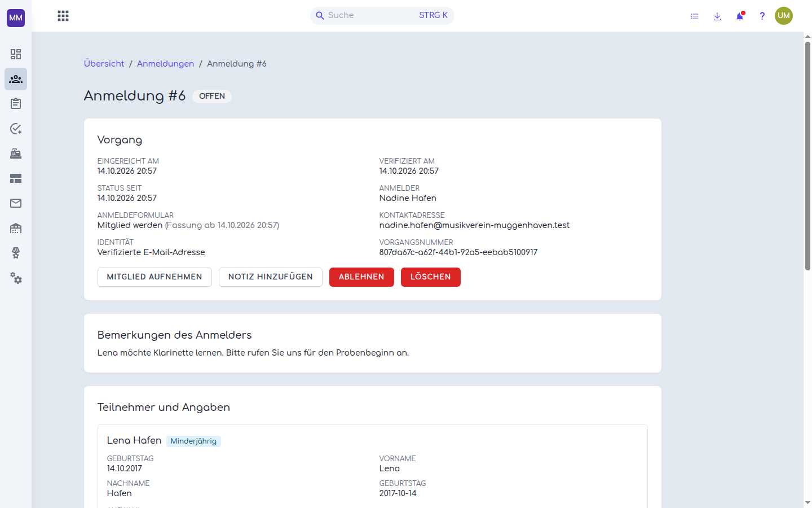Click the red Löschen button

(431, 277)
